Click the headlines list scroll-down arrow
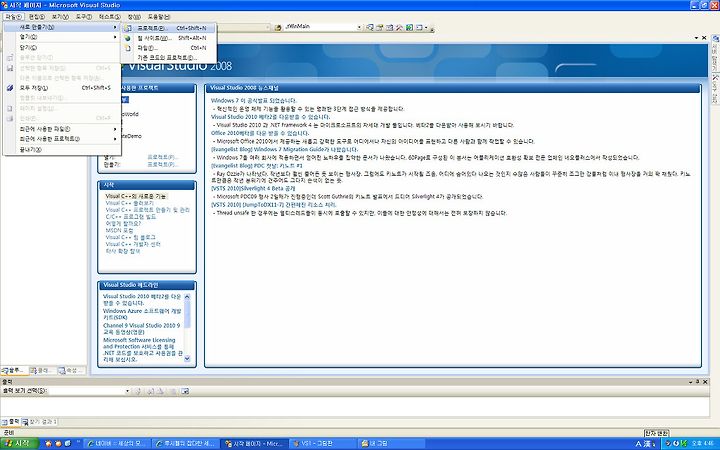 pyautogui.click(x=187, y=359)
